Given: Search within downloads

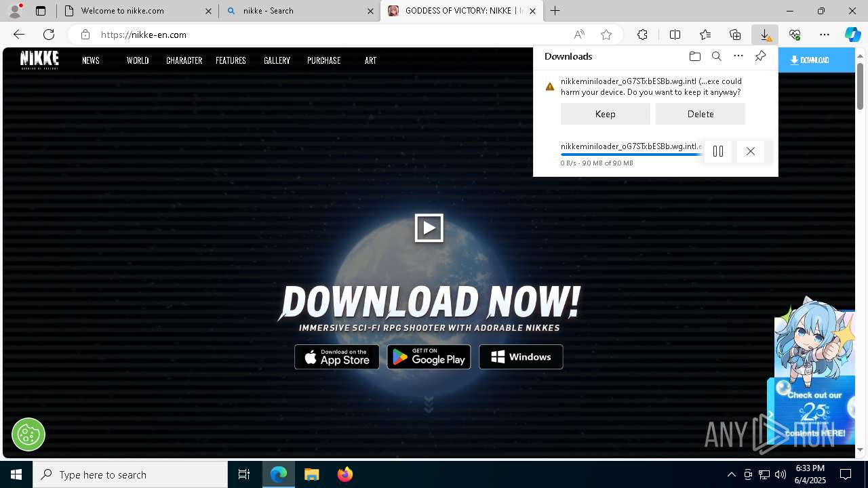Looking at the screenshot, I should (716, 56).
